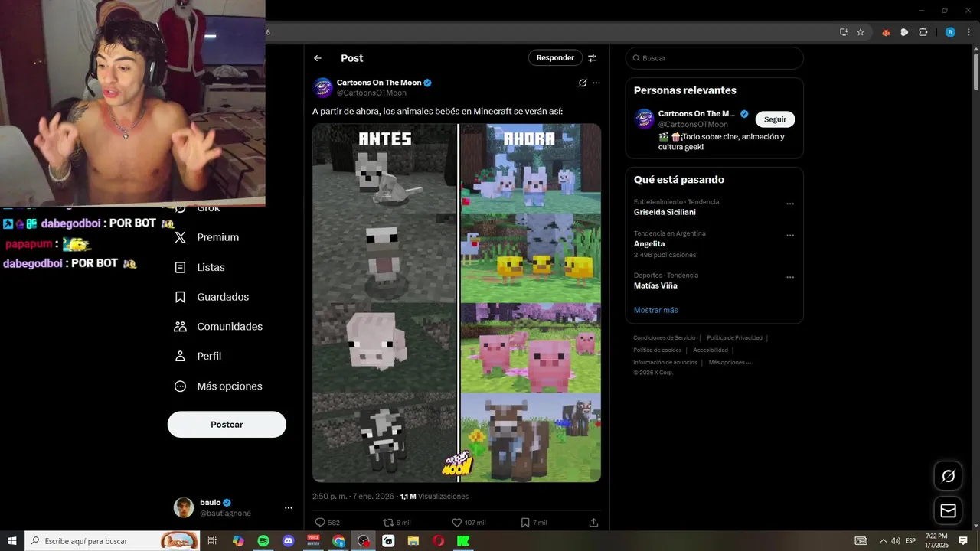Open options for Angelita trend

coord(790,235)
